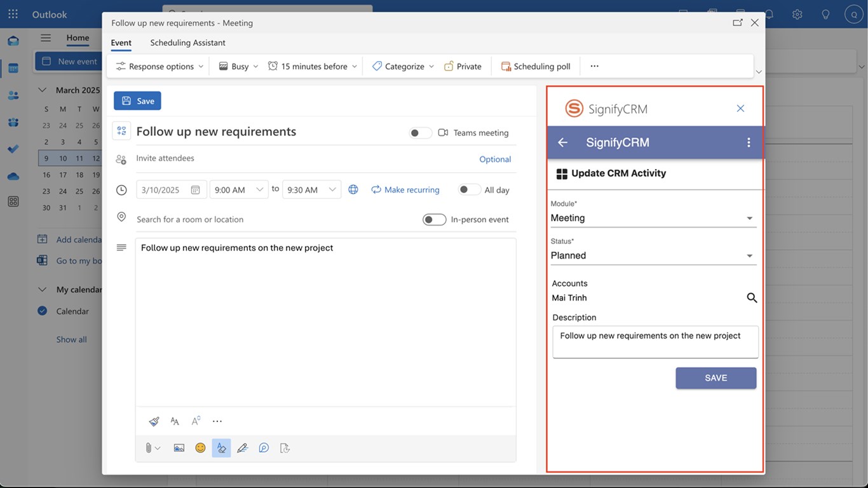Expand the Response options dropdown
Screen dimensions: 868x488
pyautogui.click(x=159, y=66)
